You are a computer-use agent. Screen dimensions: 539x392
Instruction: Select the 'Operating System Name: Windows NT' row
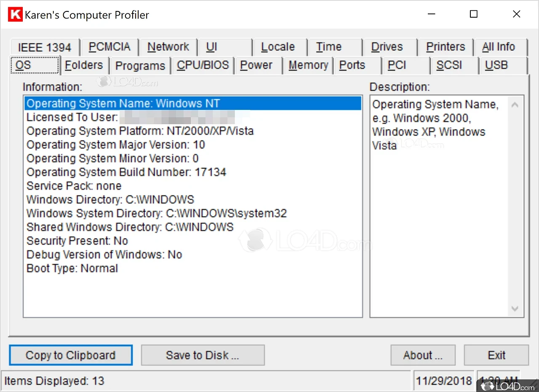(x=193, y=103)
